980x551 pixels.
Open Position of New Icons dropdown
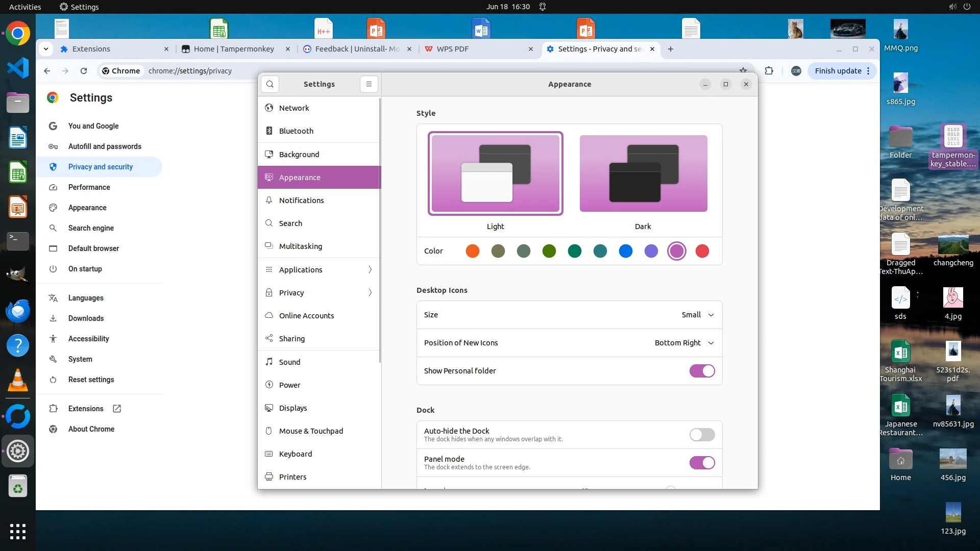[684, 343]
